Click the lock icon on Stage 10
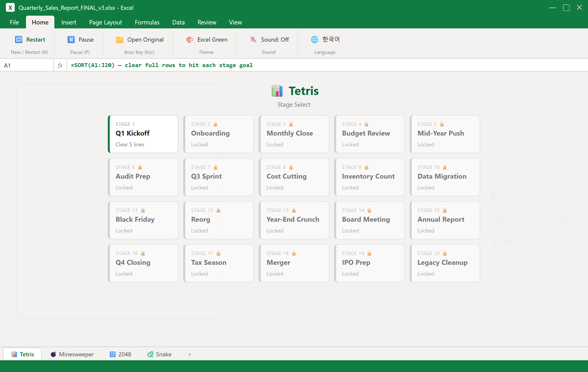Image resolution: width=588 pixels, height=372 pixels. [x=445, y=167]
